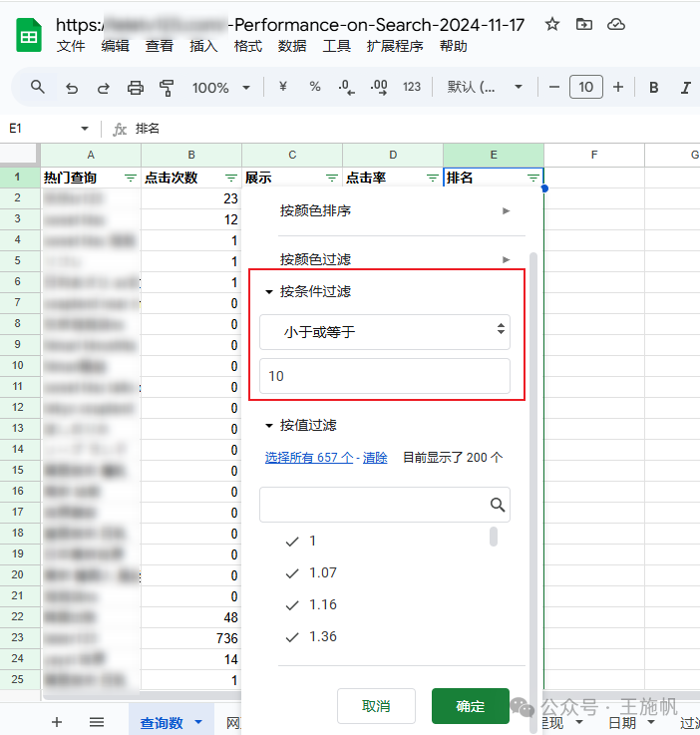Open the font family 默认 dropdown
The image size is (700, 735).
point(485,87)
